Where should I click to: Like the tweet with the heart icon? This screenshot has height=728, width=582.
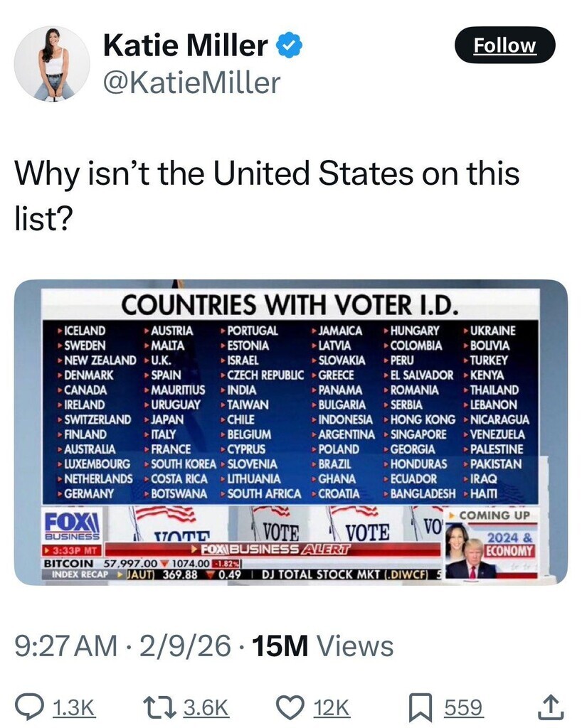288,707
